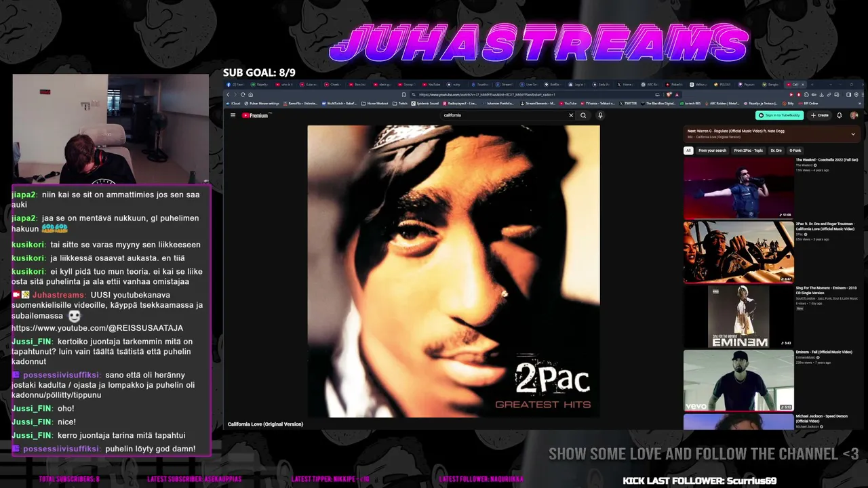Open the iCloud bookmark
Screen dimensions: 868x488
coord(234,104)
